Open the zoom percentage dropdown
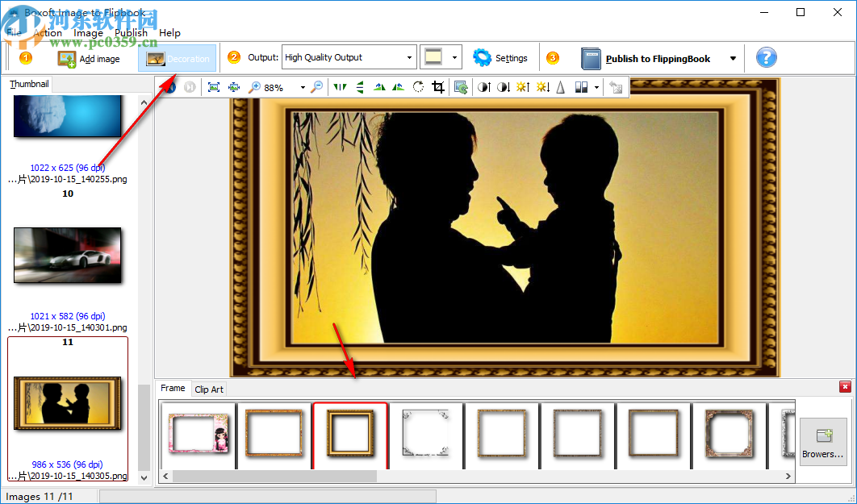The height and width of the screenshot is (504, 857). 302,86
